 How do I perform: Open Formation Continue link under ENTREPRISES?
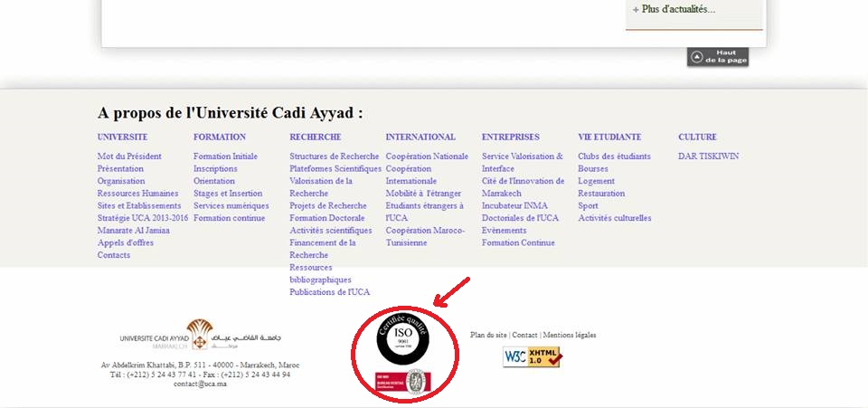click(x=518, y=242)
